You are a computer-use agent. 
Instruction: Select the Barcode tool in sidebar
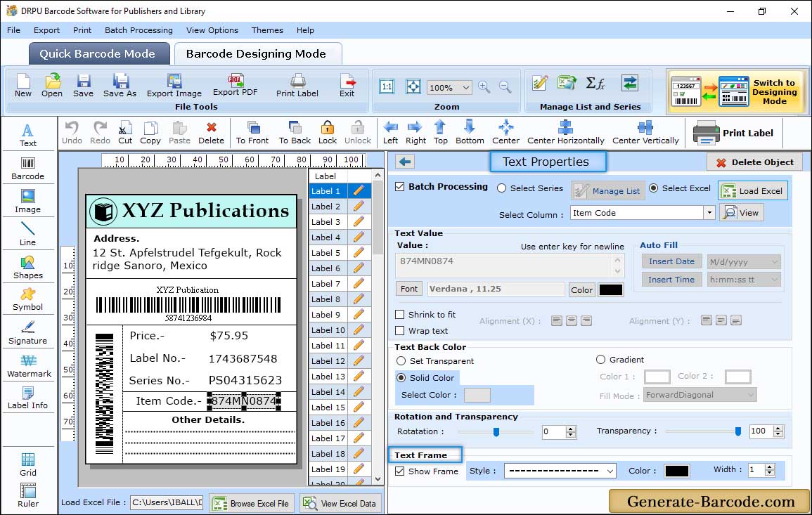28,169
